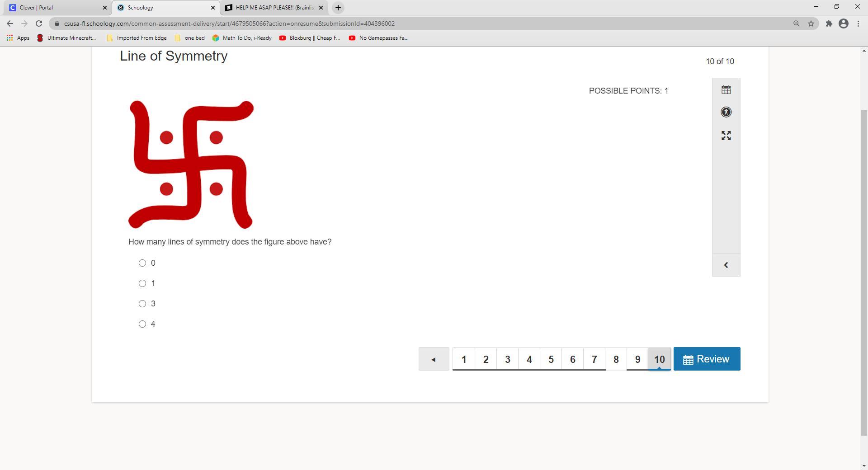This screenshot has width=868, height=470.
Task: Switch to the Schoology tab
Action: [x=165, y=8]
